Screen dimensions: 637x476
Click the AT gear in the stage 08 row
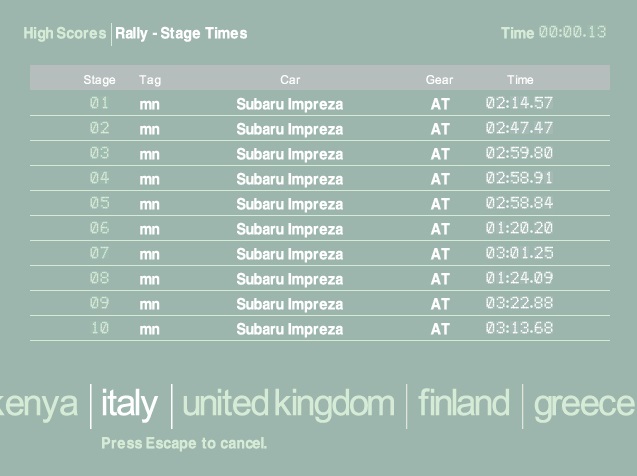tap(440, 279)
